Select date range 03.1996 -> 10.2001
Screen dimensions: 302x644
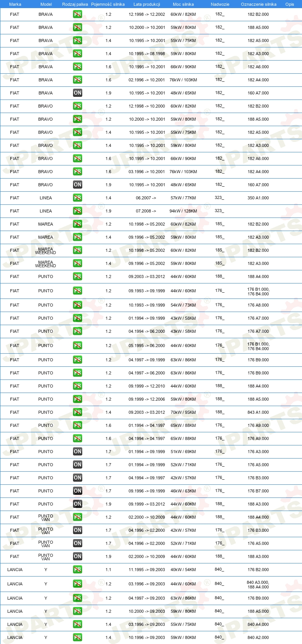click(x=147, y=172)
